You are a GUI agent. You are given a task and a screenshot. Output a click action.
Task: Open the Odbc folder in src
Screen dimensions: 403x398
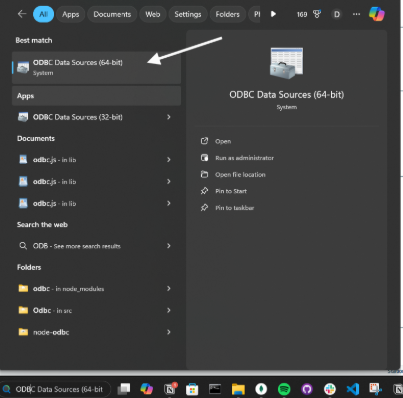pos(96,310)
